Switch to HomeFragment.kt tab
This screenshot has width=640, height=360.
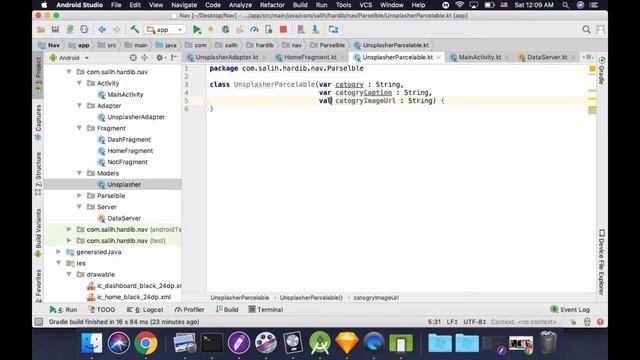point(310,57)
